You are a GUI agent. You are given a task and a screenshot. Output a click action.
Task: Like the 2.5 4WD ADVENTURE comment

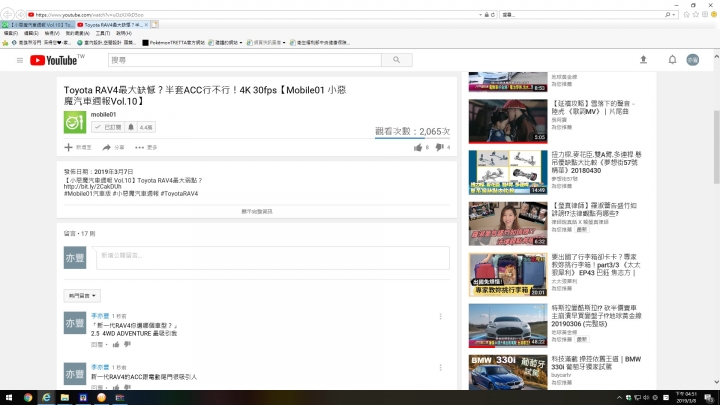point(116,344)
